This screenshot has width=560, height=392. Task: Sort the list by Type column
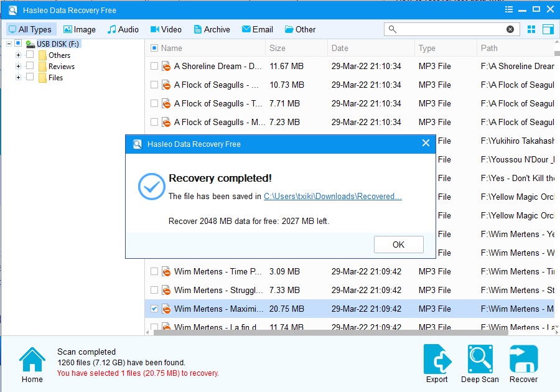(446, 48)
